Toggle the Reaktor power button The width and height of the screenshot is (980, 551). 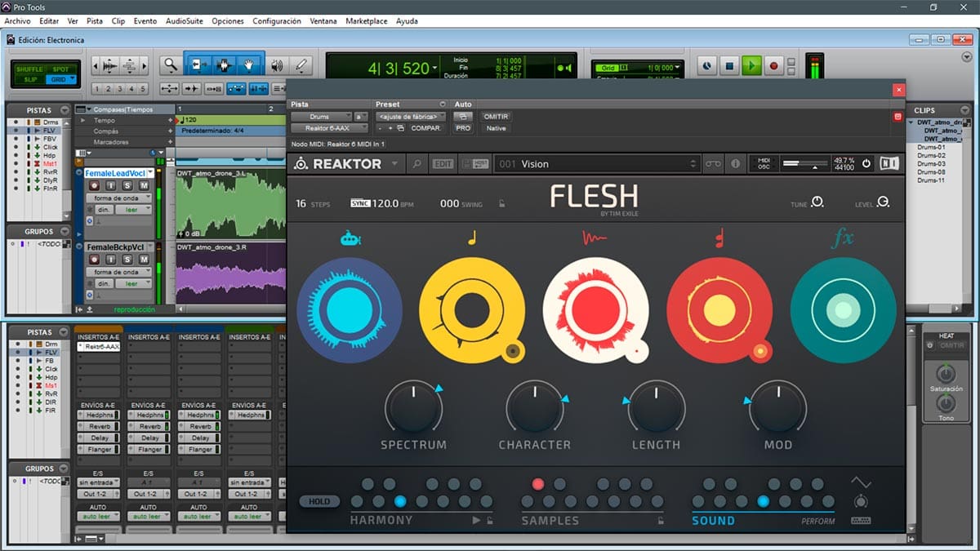pos(866,164)
